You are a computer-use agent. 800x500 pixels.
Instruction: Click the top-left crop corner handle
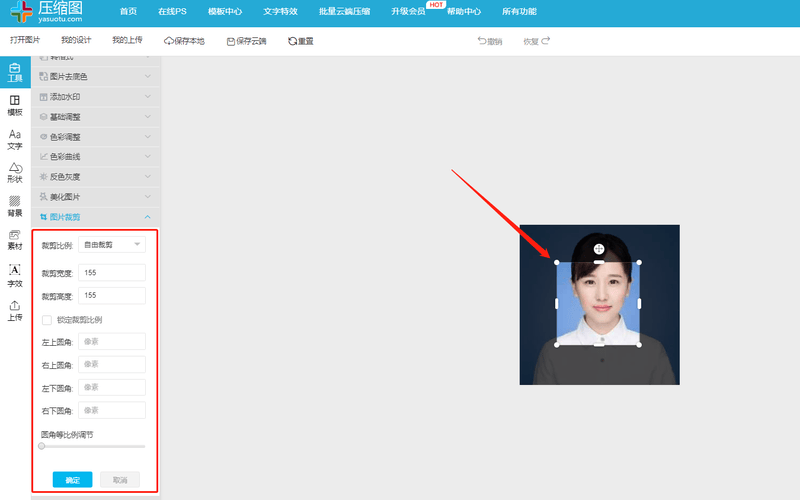557,262
